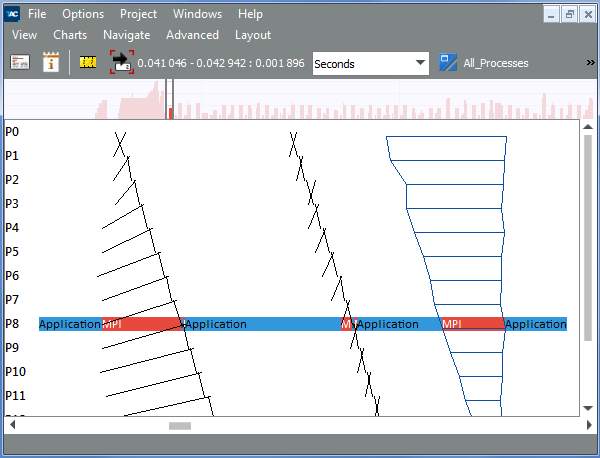Open the File menu
600x458 pixels.
[x=37, y=14]
